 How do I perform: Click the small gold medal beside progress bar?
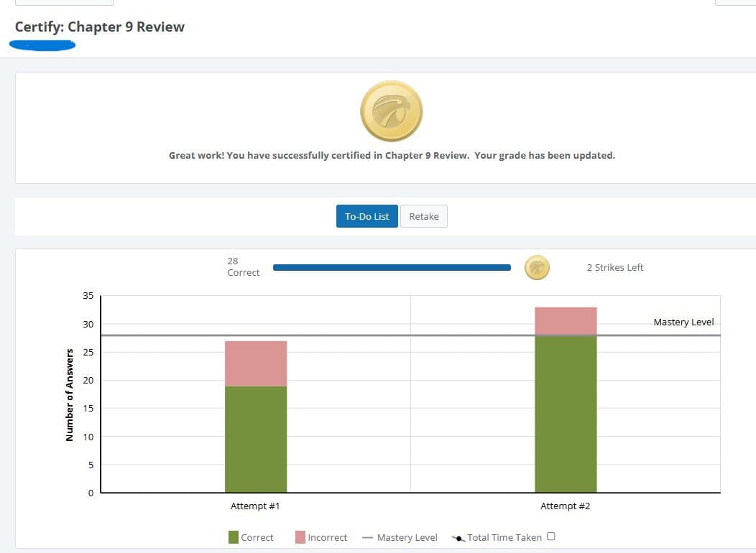tap(537, 268)
